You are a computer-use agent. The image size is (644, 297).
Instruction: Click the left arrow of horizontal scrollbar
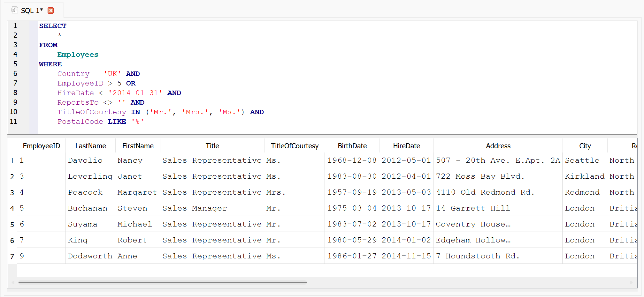point(13,282)
